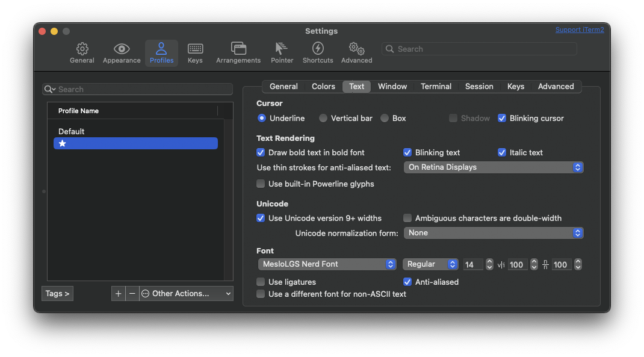Enable Use ligatures checkbox
Image resolution: width=644 pixels, height=357 pixels.
[261, 282]
